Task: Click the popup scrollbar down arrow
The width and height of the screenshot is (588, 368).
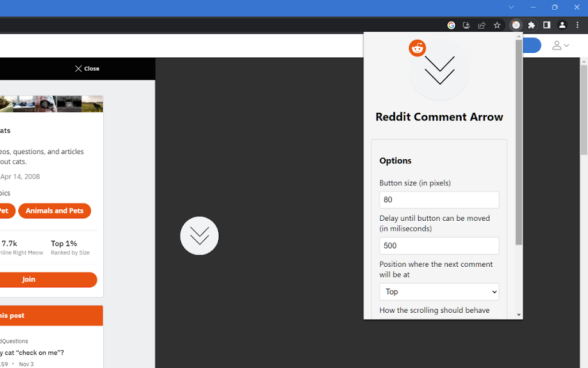Action: pyautogui.click(x=519, y=315)
